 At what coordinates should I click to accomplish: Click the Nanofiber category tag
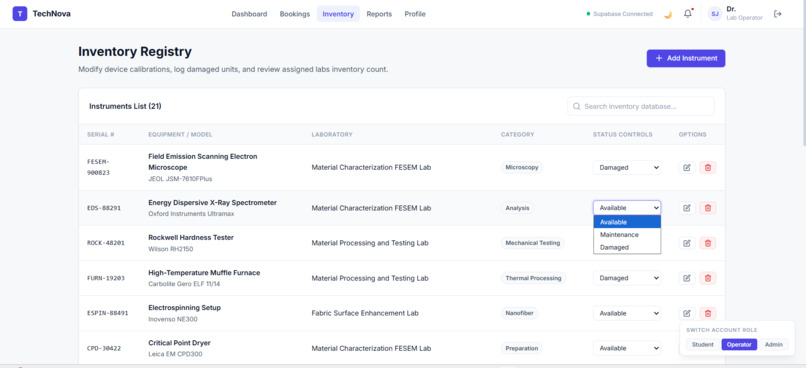coord(519,313)
